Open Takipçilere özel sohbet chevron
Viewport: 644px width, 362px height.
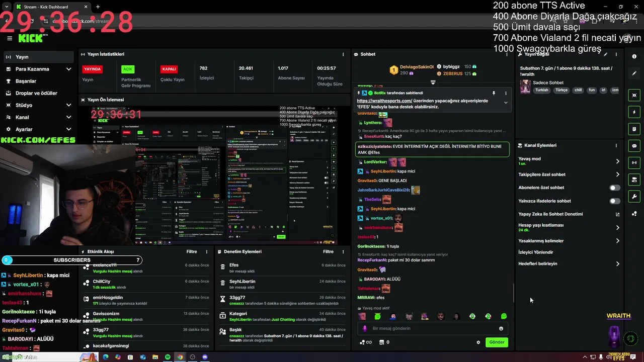pos(617,174)
